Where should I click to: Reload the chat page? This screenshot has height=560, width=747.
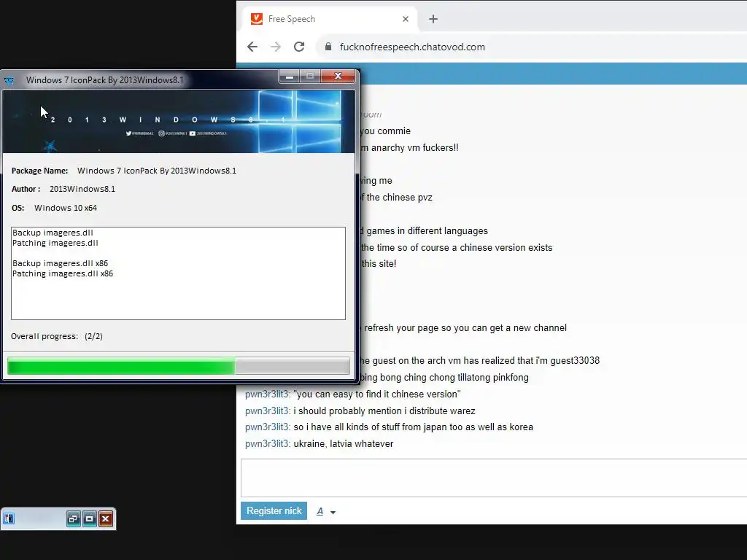point(298,47)
